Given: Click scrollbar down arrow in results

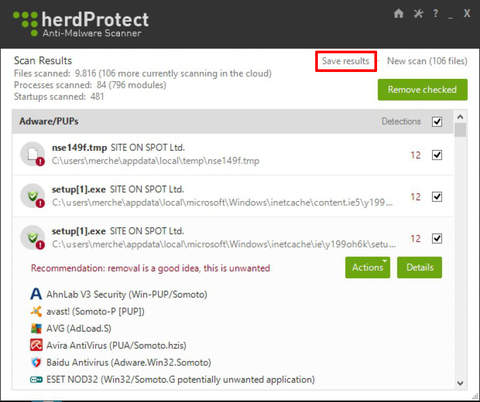Looking at the screenshot, I should click(460, 383).
